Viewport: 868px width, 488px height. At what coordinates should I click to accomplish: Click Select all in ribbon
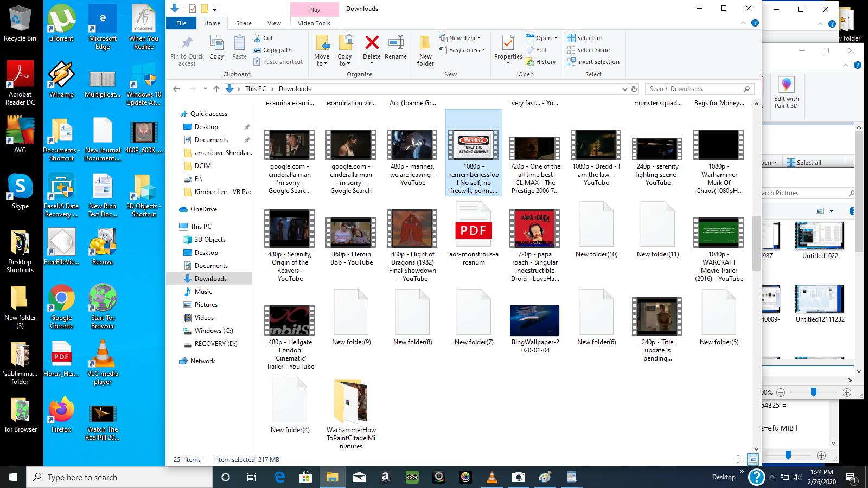pyautogui.click(x=584, y=38)
